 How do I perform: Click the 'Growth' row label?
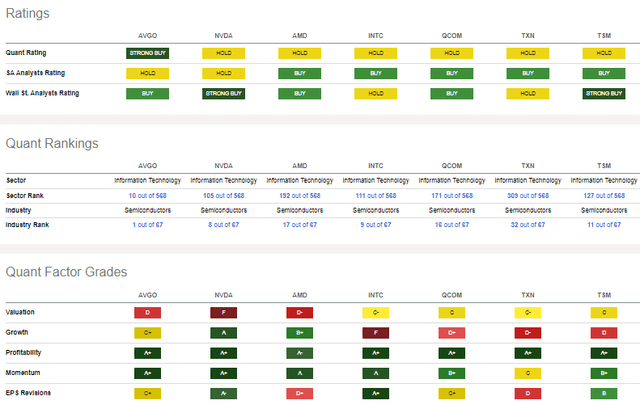[x=17, y=332]
